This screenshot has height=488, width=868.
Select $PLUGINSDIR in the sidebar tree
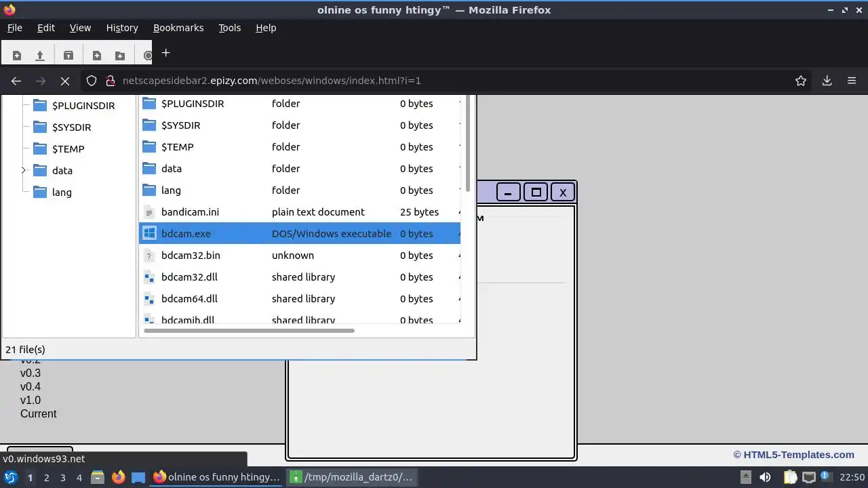[x=83, y=106]
